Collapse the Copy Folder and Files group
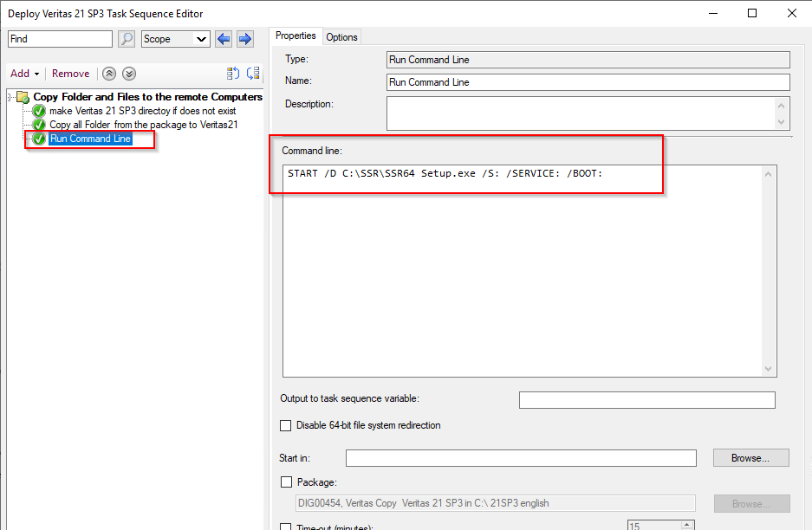The height and width of the screenshot is (530, 812). pos(10,97)
